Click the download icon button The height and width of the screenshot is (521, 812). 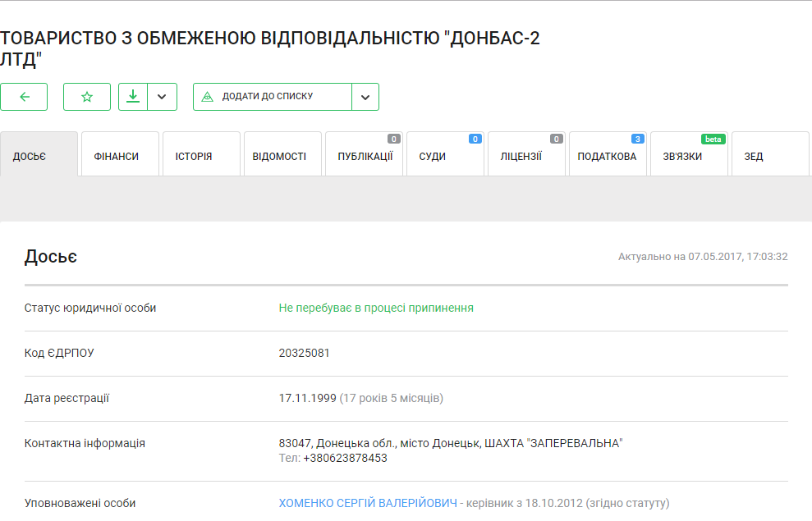pos(133,97)
